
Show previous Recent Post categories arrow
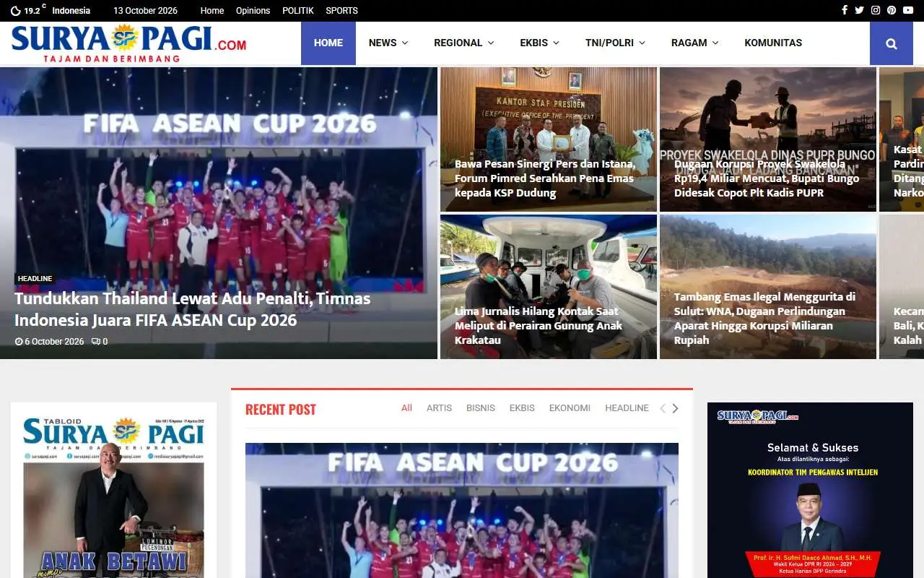point(663,408)
